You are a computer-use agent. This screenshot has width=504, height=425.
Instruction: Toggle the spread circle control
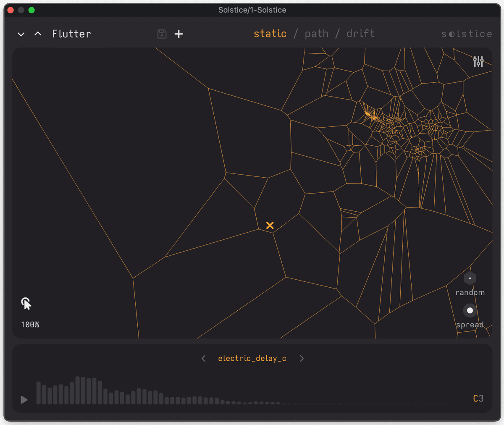pyautogui.click(x=470, y=311)
